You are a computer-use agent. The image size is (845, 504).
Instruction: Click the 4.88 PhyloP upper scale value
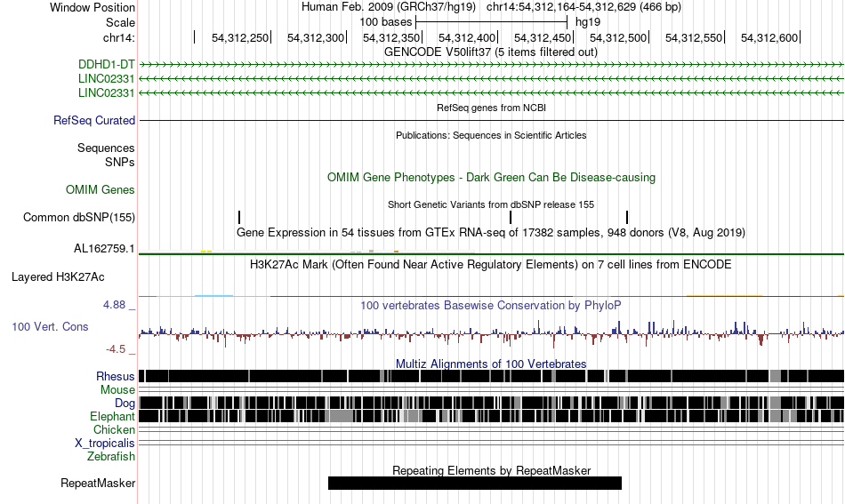[114, 305]
